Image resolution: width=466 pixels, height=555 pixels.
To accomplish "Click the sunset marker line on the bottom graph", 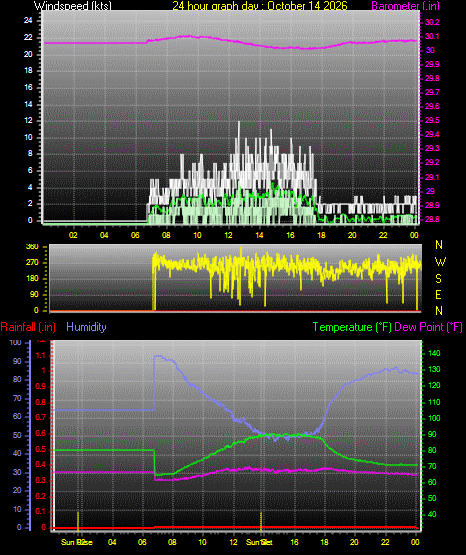I will [261, 521].
